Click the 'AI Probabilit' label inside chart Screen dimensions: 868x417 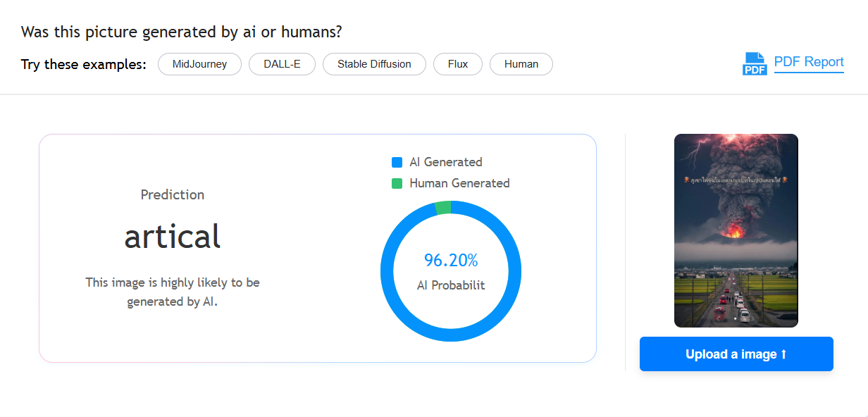451,285
